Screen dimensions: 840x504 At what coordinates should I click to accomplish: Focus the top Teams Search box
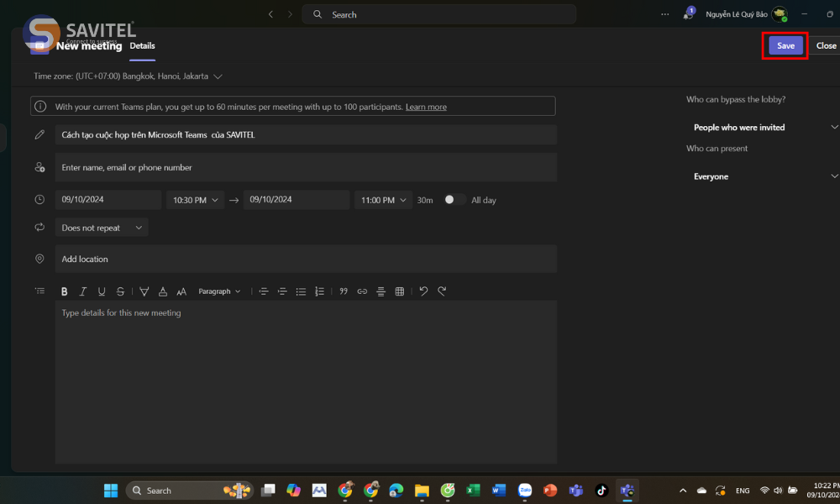(x=439, y=14)
